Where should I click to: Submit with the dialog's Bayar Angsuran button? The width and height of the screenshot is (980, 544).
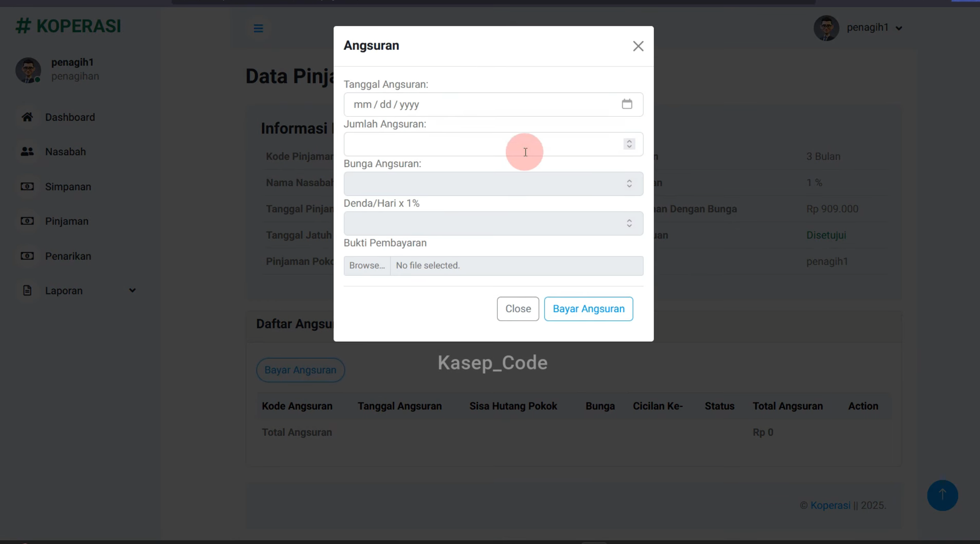588,309
